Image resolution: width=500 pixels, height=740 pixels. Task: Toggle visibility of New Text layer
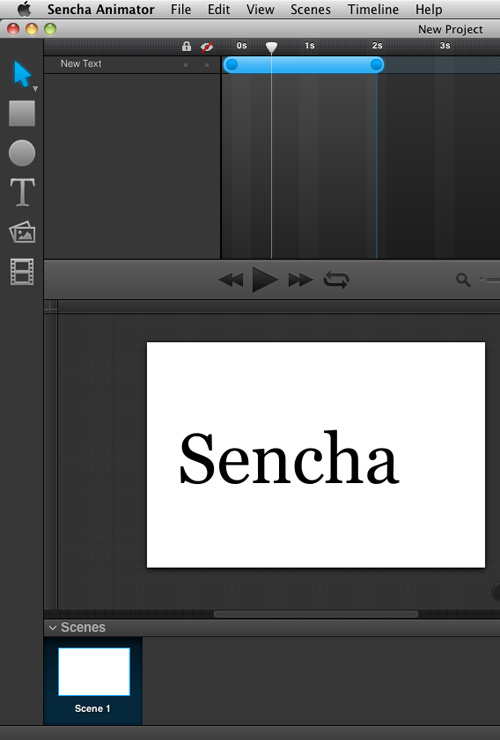click(x=207, y=65)
